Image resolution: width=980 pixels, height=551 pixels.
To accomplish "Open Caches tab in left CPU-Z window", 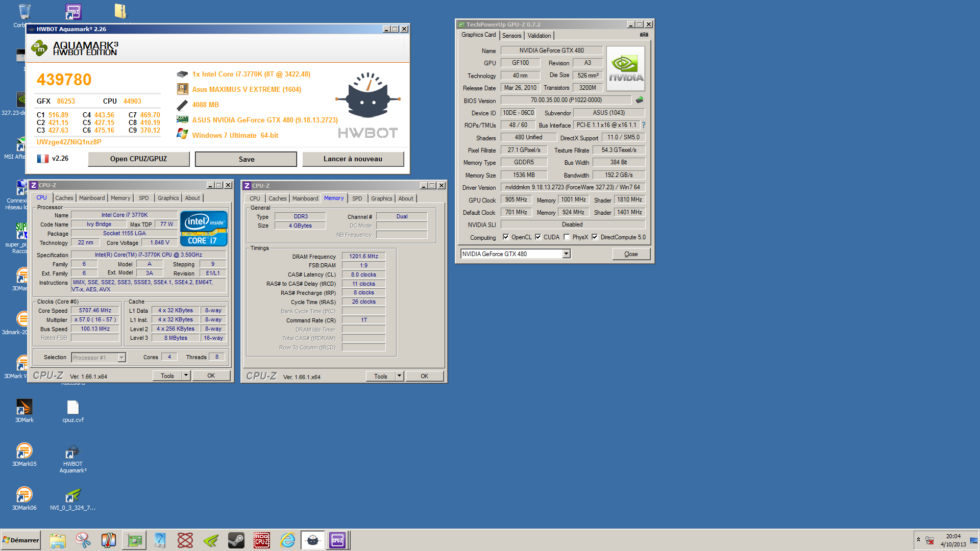I will point(64,198).
